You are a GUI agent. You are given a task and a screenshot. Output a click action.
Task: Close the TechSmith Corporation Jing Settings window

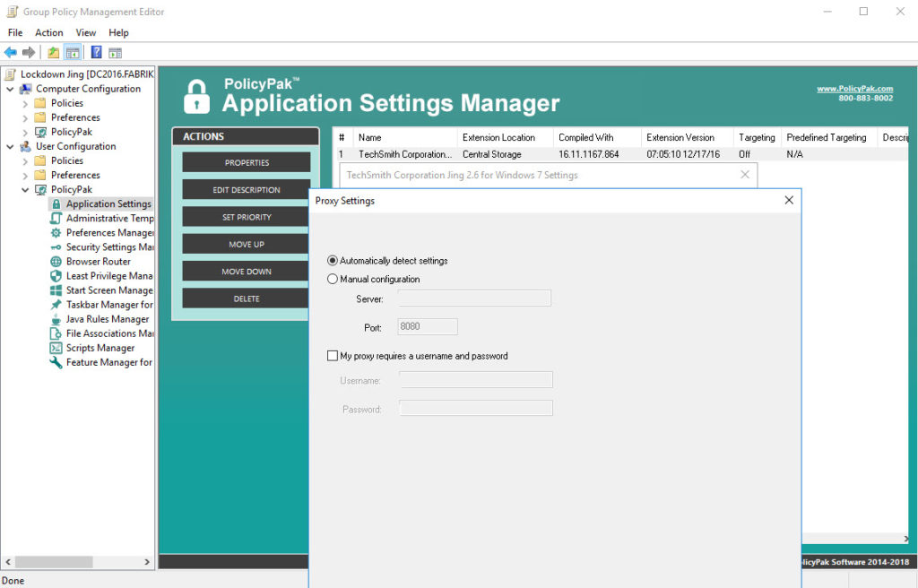pyautogui.click(x=745, y=175)
